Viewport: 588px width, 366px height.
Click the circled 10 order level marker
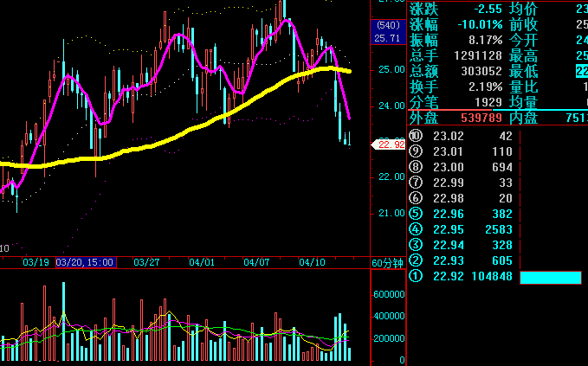tap(416, 136)
